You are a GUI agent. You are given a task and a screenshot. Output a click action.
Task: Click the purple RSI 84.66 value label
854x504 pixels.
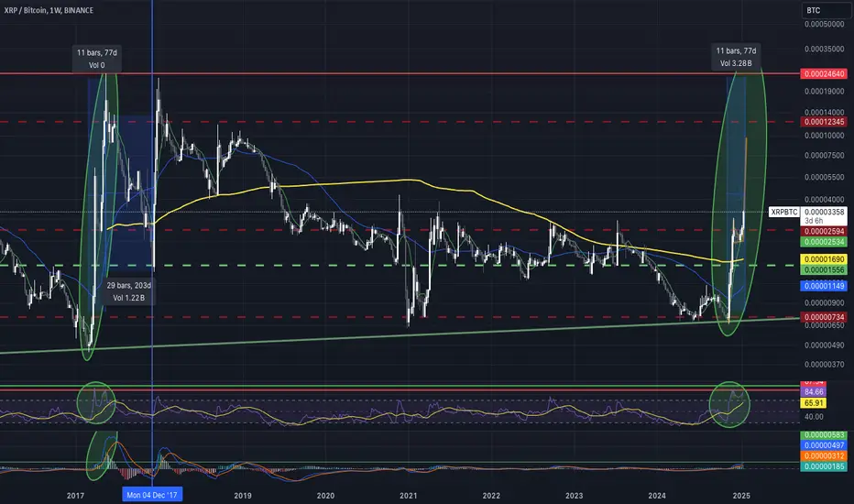click(x=813, y=392)
